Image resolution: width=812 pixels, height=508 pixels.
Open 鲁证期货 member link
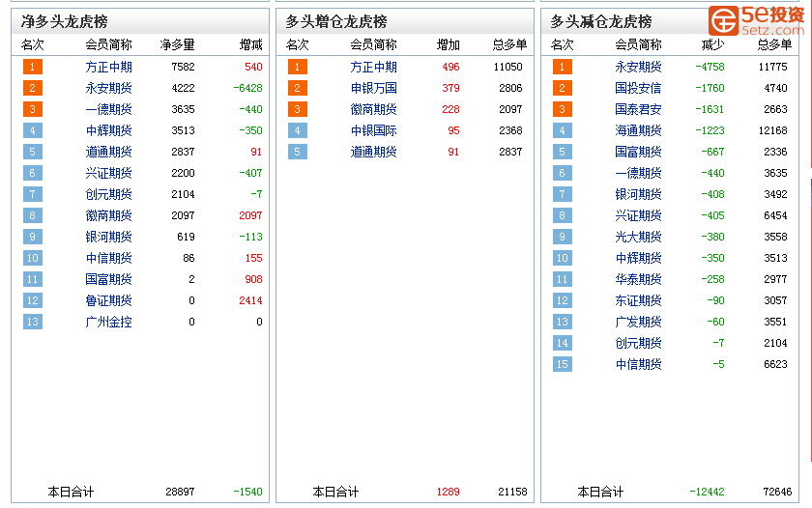(108, 300)
